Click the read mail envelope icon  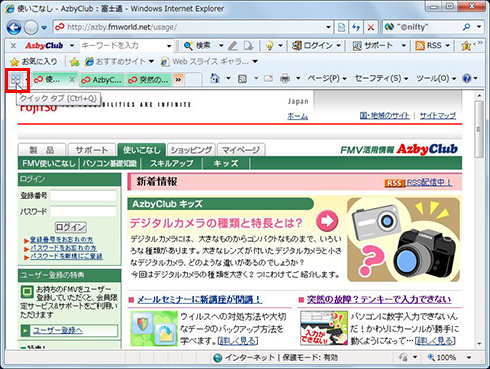pyautogui.click(x=268, y=79)
